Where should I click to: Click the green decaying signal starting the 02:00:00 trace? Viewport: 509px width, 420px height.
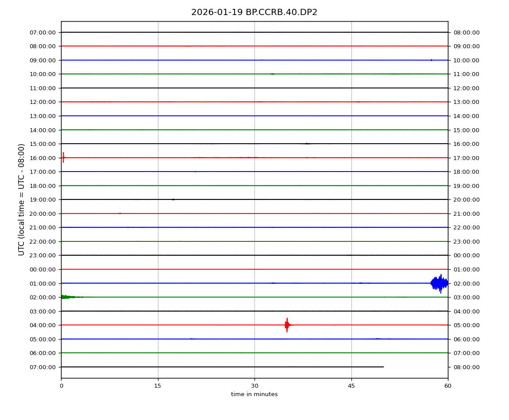coord(66,297)
